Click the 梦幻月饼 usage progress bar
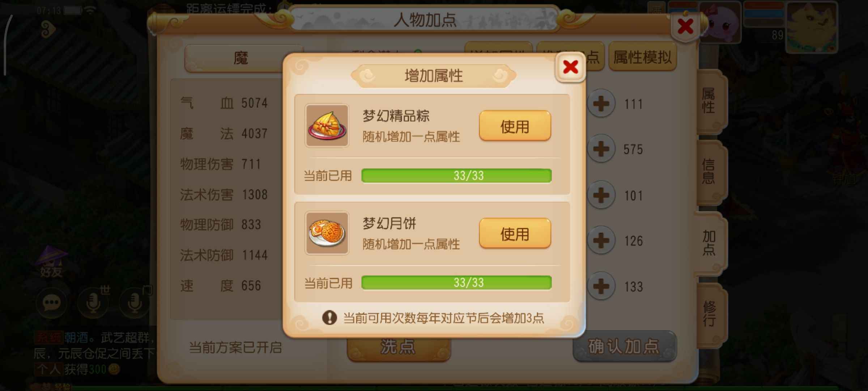The width and height of the screenshot is (868, 391). [456, 282]
